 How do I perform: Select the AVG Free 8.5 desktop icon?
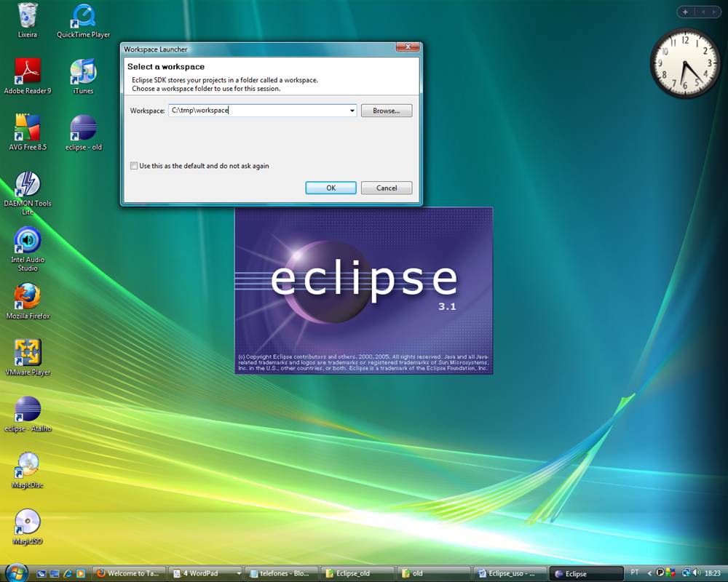28,132
